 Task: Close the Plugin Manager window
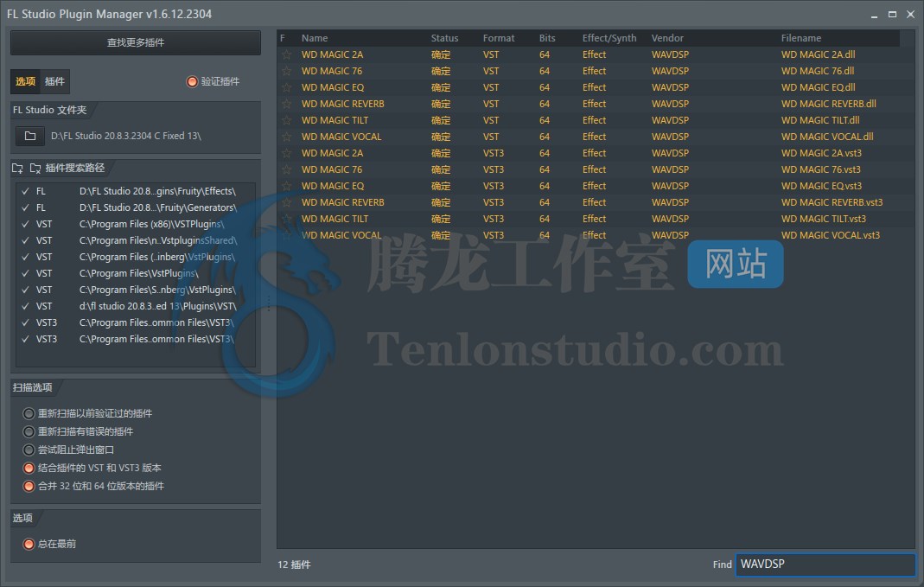tap(910, 14)
